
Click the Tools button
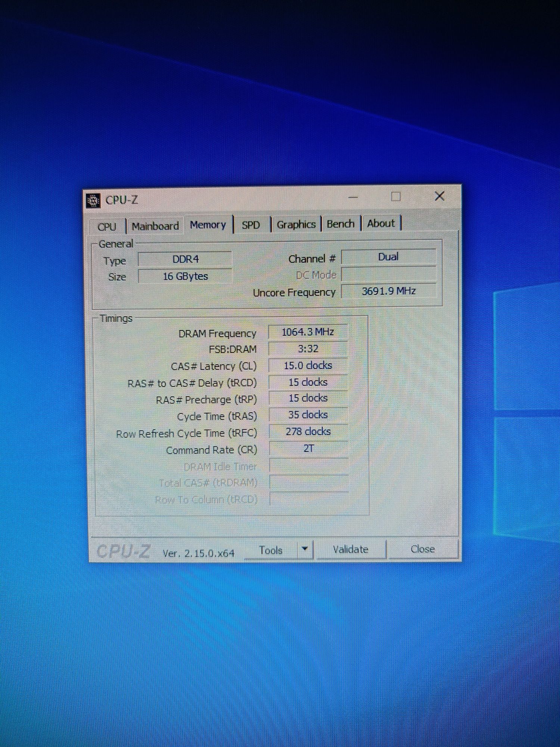tap(271, 550)
